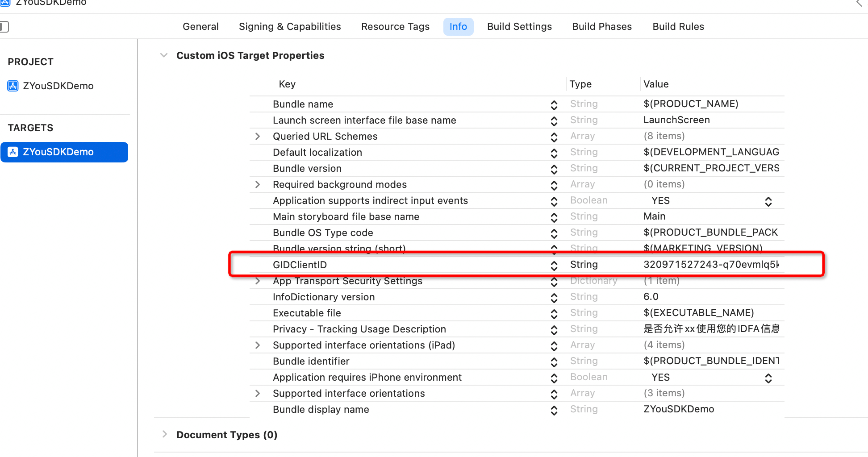The width and height of the screenshot is (868, 457).
Task: Click key stepper arrows for Bundle name
Action: 554,104
